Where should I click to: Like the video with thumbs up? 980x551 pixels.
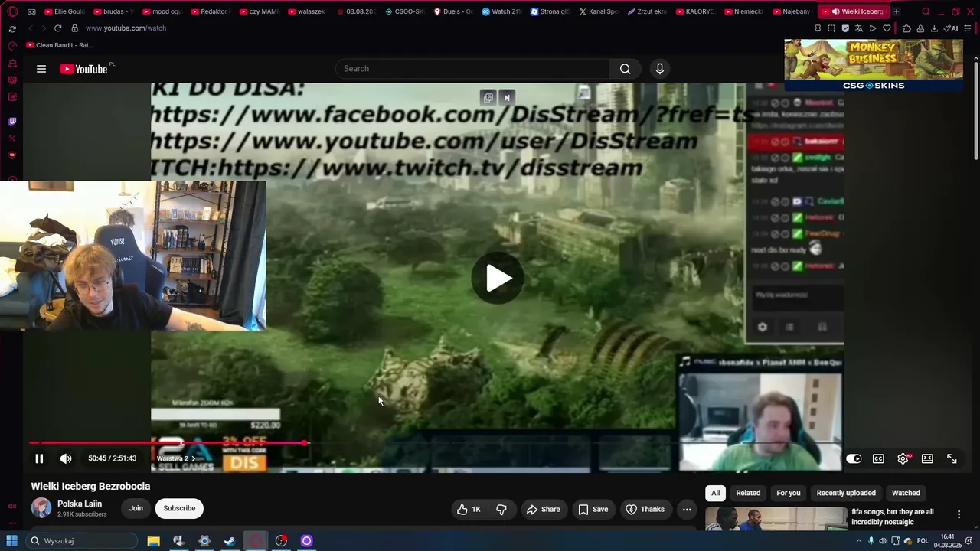tap(469, 509)
